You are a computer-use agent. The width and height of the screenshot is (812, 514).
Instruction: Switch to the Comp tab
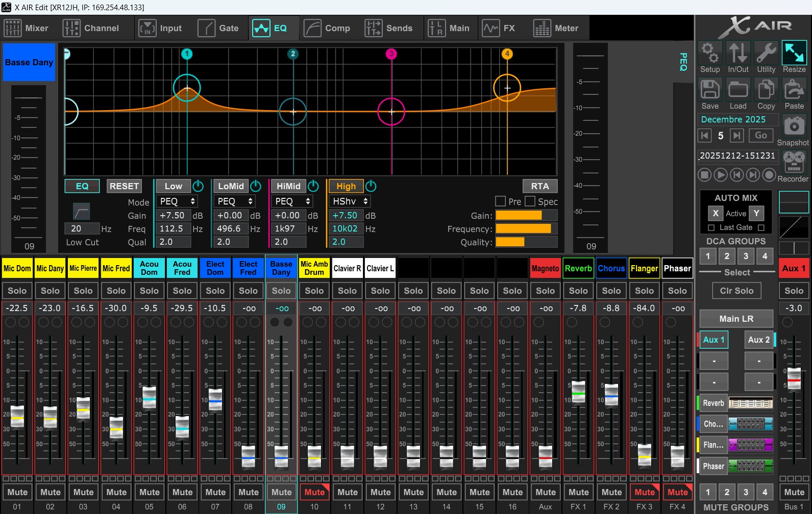[327, 28]
